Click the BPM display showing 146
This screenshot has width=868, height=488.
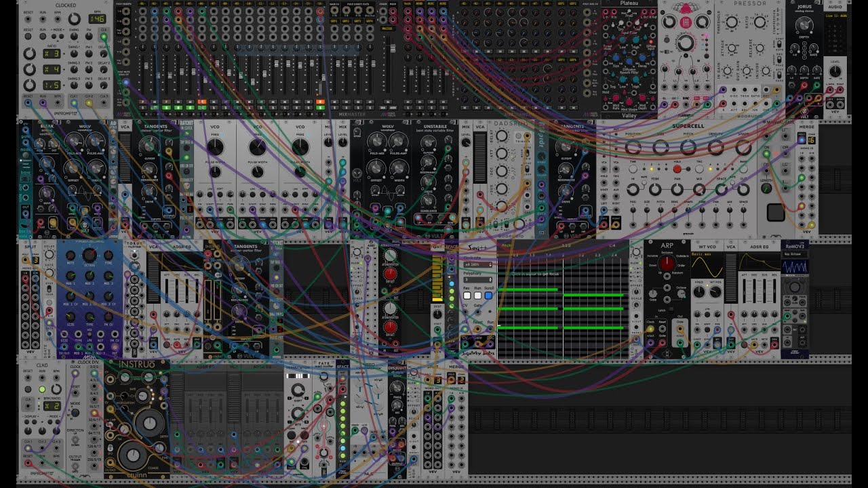pyautogui.click(x=98, y=20)
